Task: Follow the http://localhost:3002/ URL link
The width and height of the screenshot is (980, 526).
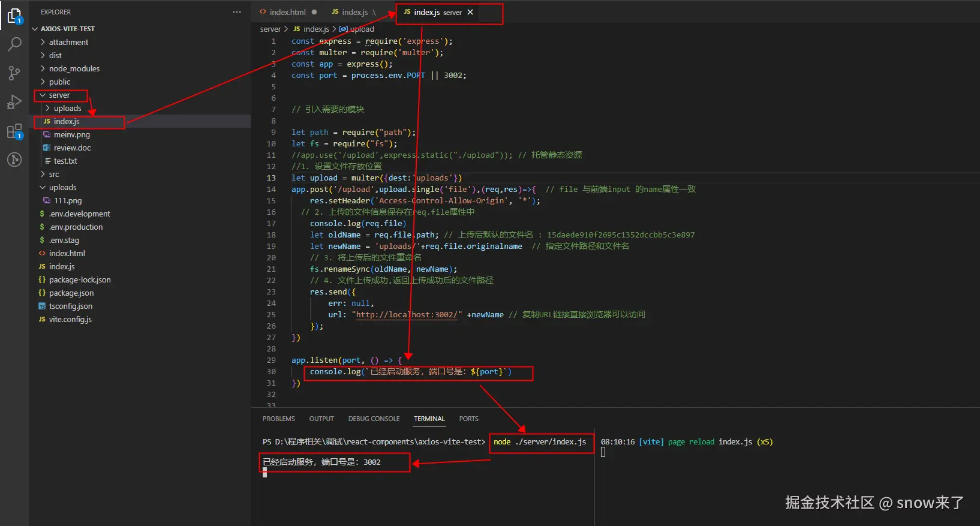Action: tap(407, 314)
